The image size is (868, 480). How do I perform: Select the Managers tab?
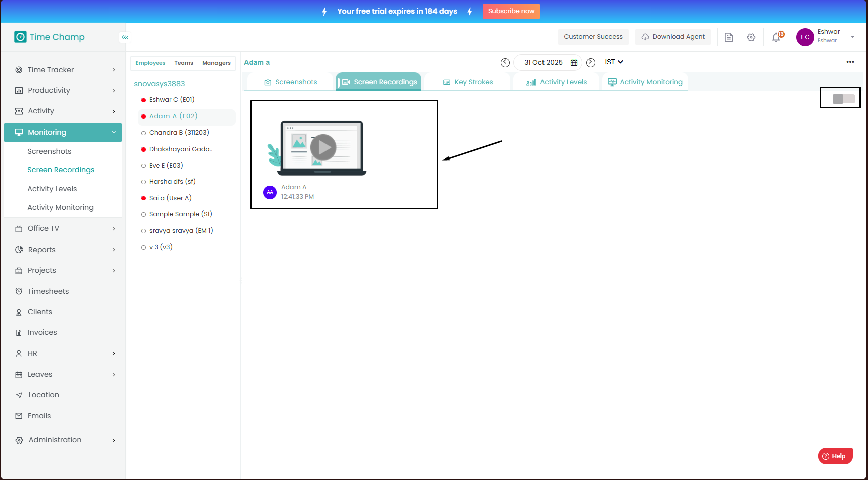[x=216, y=63]
